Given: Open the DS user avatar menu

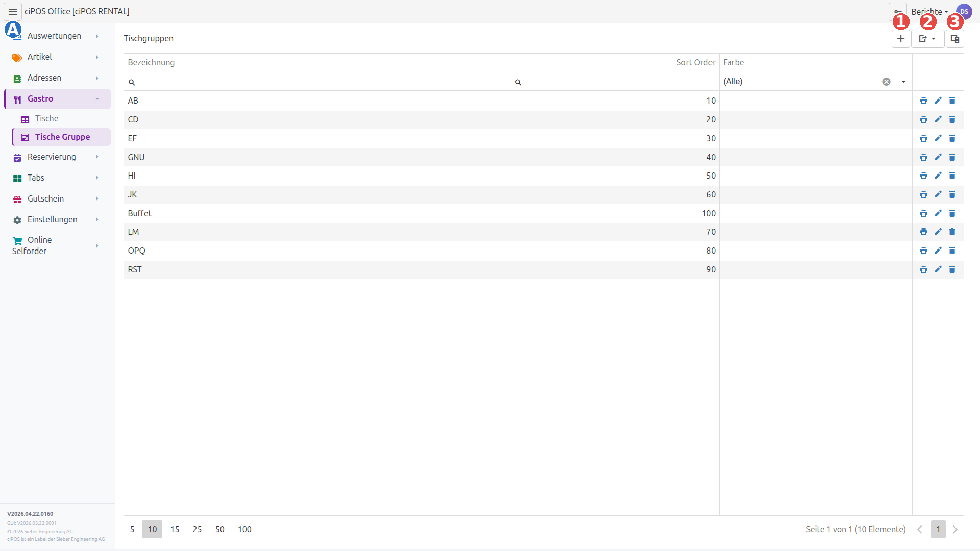Looking at the screenshot, I should [x=964, y=11].
